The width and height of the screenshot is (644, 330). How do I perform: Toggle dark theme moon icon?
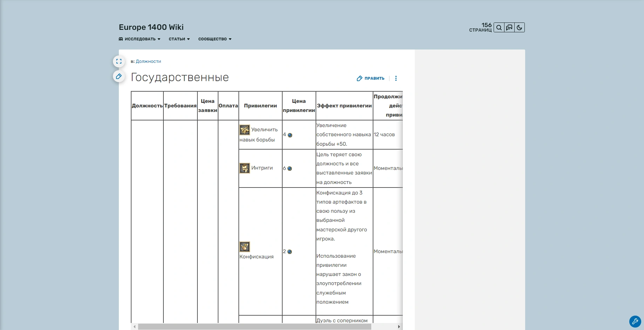(x=520, y=27)
